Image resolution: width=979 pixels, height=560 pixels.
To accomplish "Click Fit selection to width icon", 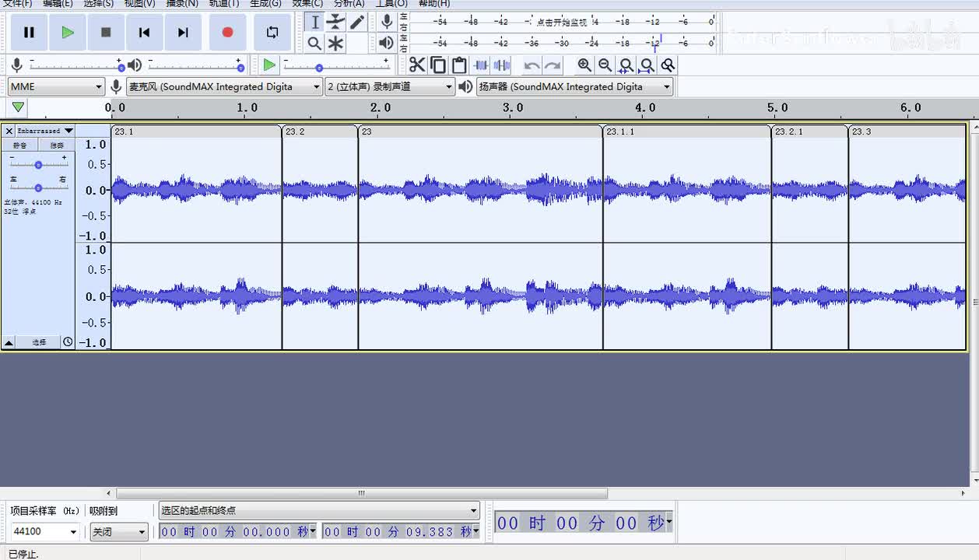I will coord(626,65).
